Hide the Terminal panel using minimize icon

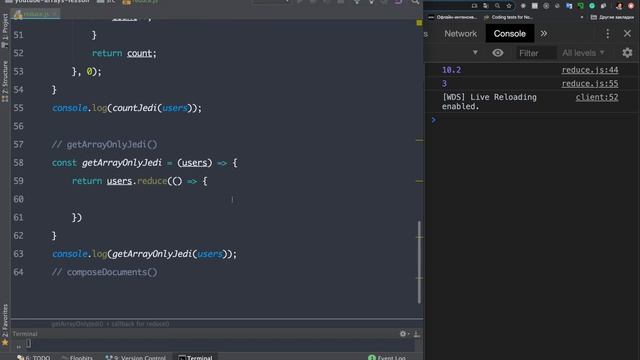[x=417, y=334]
